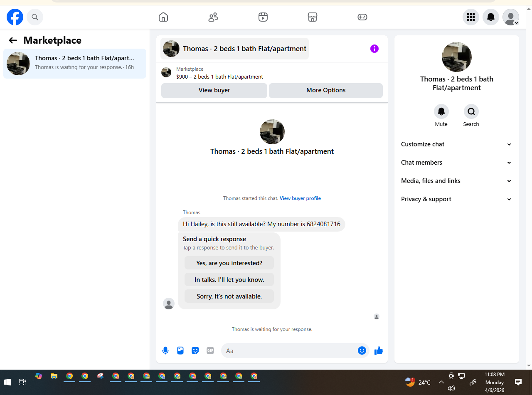This screenshot has width=532, height=395.
Task: Send quick reply "In talks. I'll let you know."
Action: coord(229,280)
